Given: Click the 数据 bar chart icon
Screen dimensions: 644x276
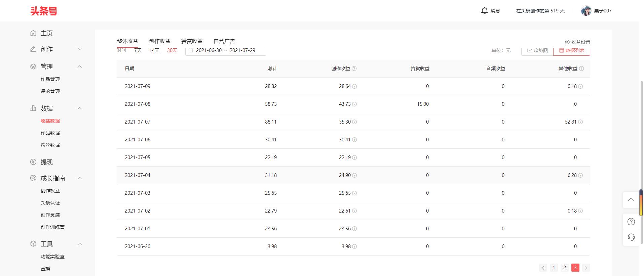Looking at the screenshot, I should click(33, 108).
